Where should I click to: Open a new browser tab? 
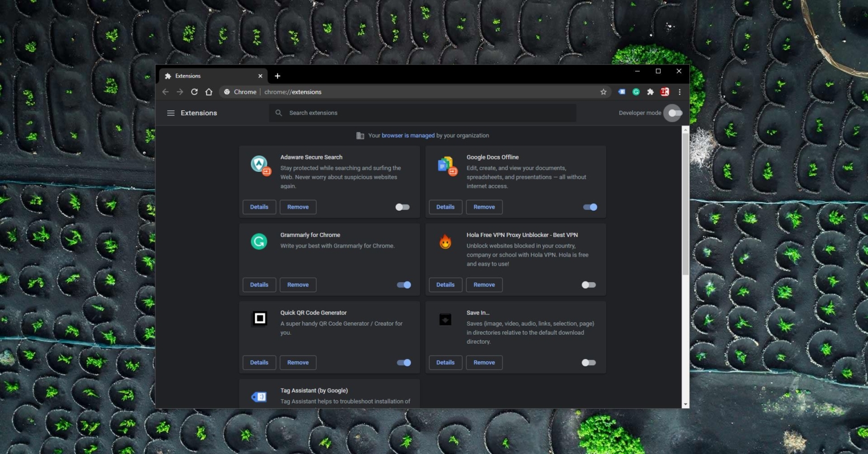(277, 75)
